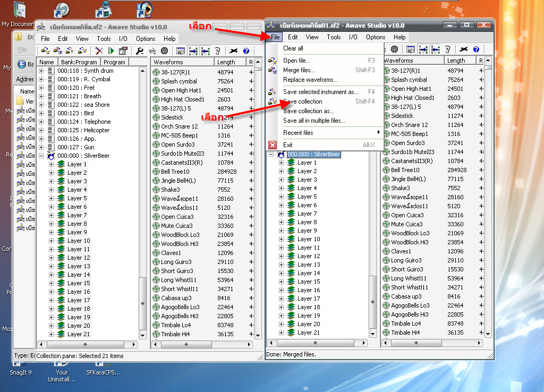
Task: Click the ear icon in right window toolbar
Action: point(447,49)
